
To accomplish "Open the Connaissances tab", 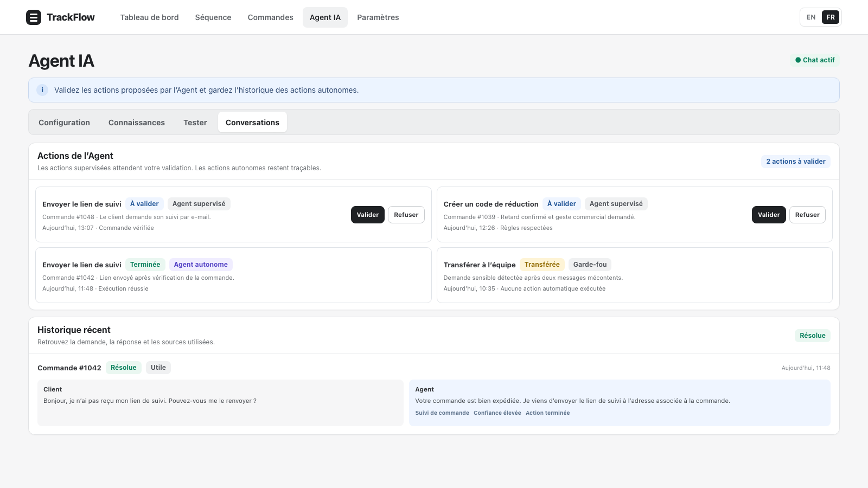I will 137,123.
